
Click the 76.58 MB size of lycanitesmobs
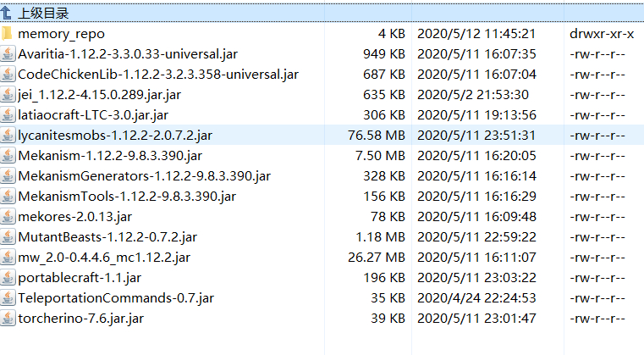coord(377,136)
